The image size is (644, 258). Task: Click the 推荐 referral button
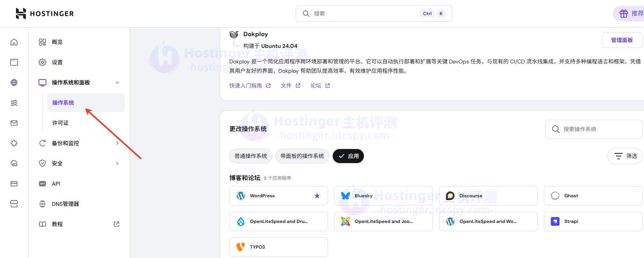[628, 14]
